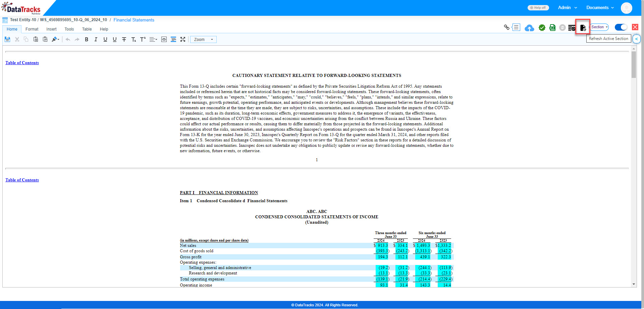Screen dimensions: 644x309
Task: Click the grey swap arrows icon
Action: tap(562, 28)
